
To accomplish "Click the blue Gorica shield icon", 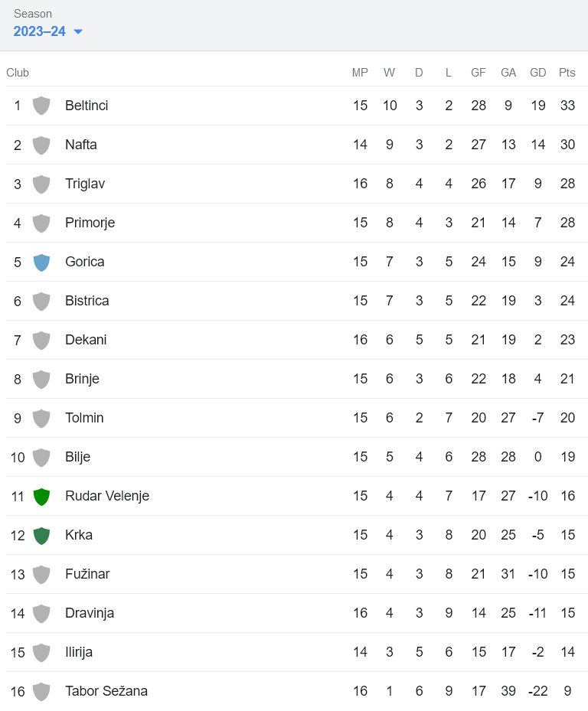I will point(41,262).
